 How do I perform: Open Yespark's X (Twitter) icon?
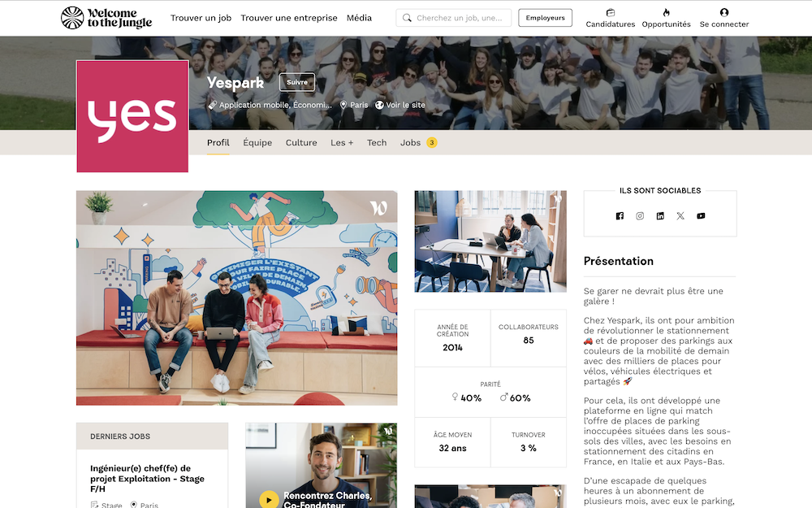[x=680, y=216]
